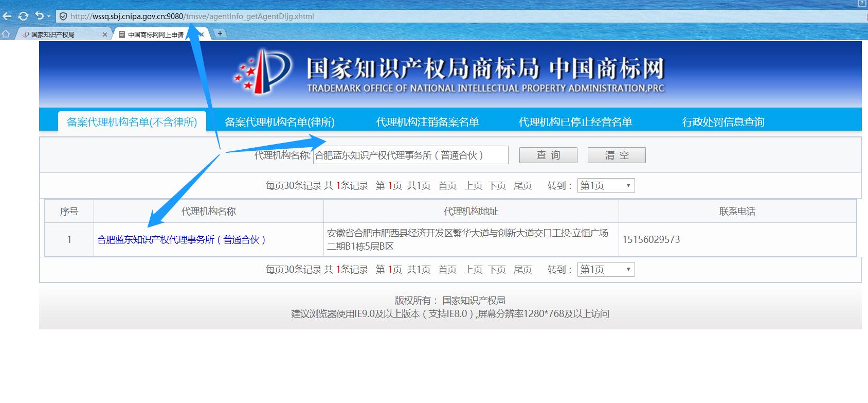The width and height of the screenshot is (868, 403).
Task: Click the 联系电话 column header
Action: [737, 212]
